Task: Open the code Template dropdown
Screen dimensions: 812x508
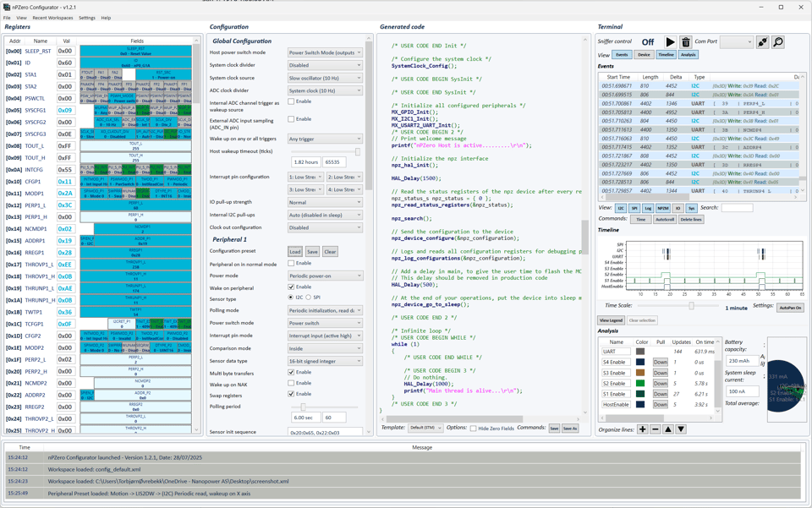Action: pos(425,428)
